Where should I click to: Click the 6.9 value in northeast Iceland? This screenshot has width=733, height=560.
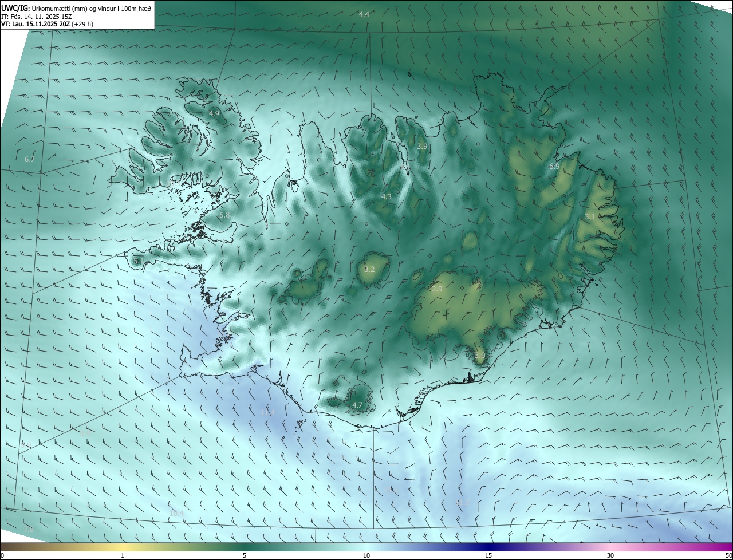[x=554, y=167]
